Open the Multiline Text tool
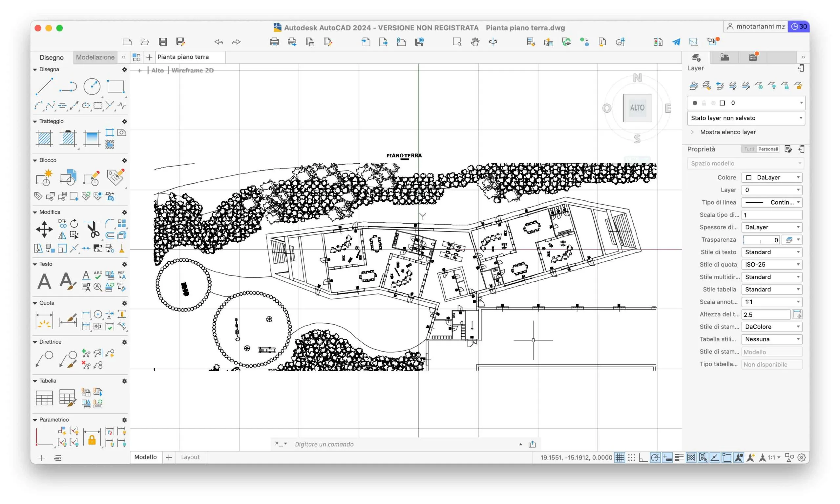Image resolution: width=840 pixels, height=504 pixels. tap(44, 281)
